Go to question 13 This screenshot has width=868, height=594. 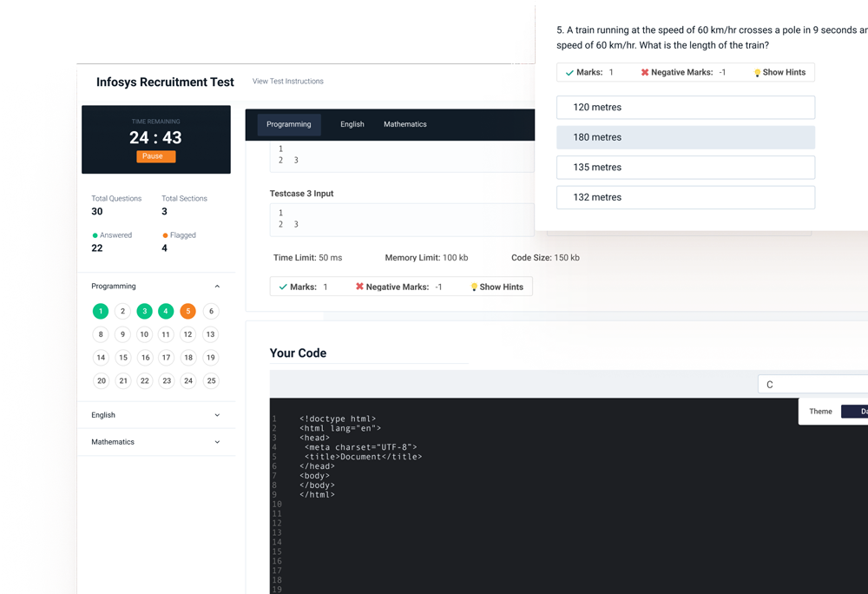click(x=211, y=334)
